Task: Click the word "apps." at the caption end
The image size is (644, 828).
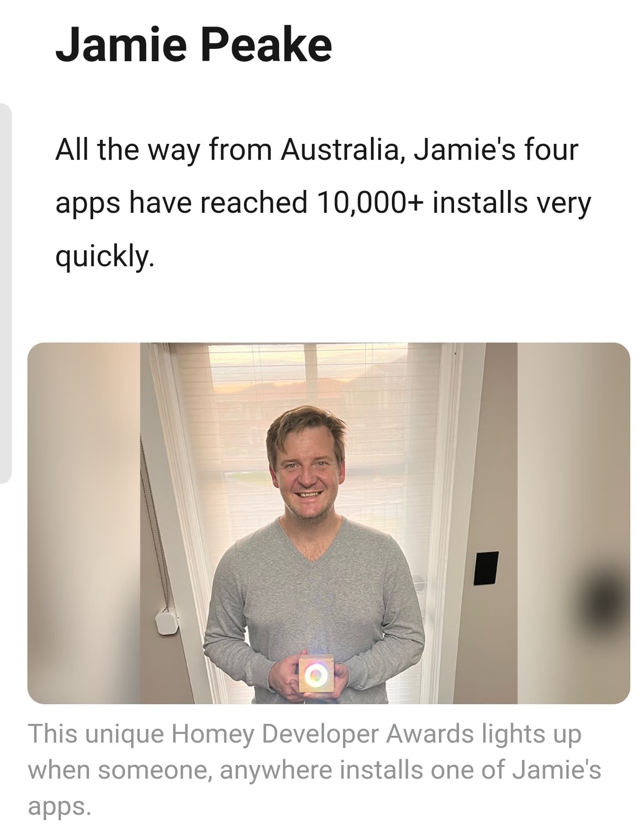Action: 60,807
